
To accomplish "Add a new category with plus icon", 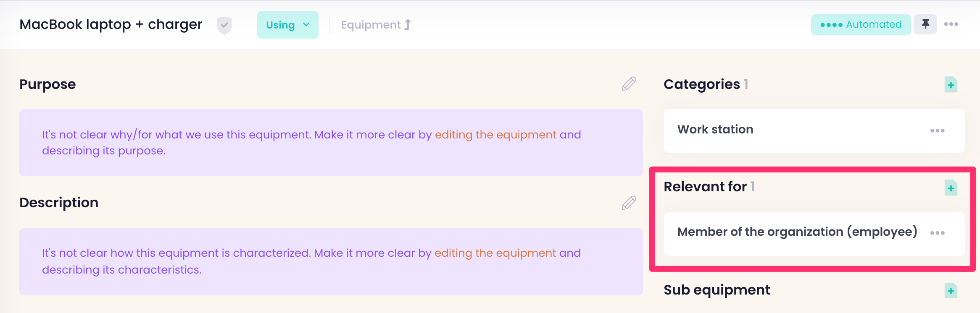I will tap(951, 85).
